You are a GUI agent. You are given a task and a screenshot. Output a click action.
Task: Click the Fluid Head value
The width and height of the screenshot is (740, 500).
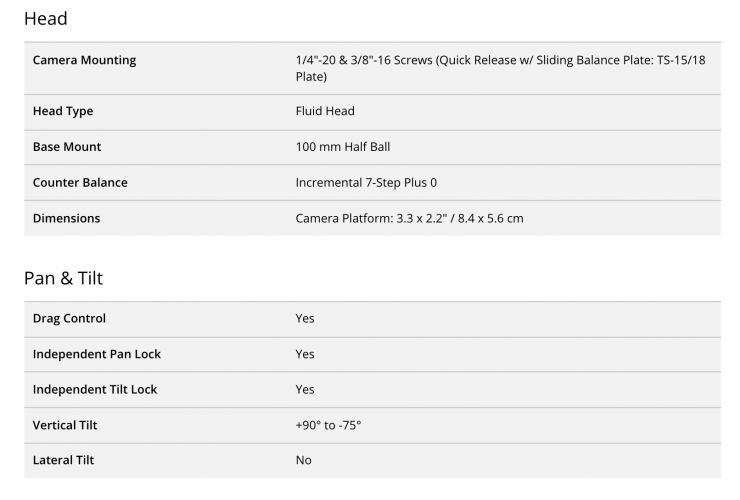click(x=325, y=111)
